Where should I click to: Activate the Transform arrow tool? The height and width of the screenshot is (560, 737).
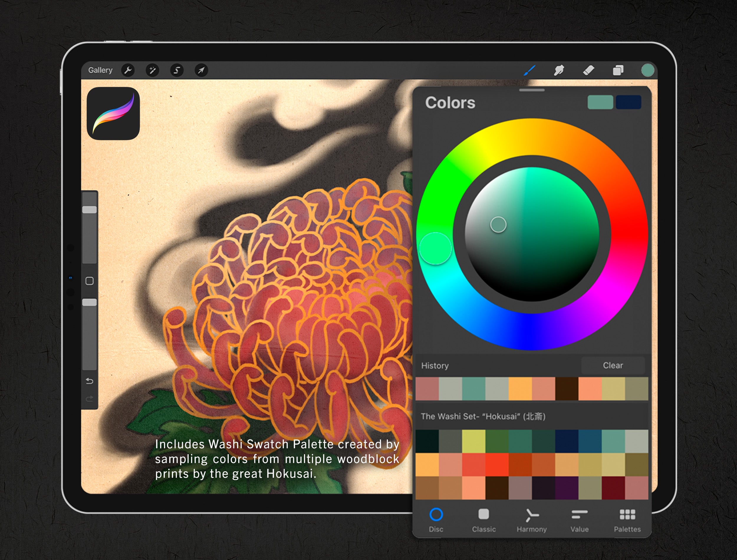[201, 70]
